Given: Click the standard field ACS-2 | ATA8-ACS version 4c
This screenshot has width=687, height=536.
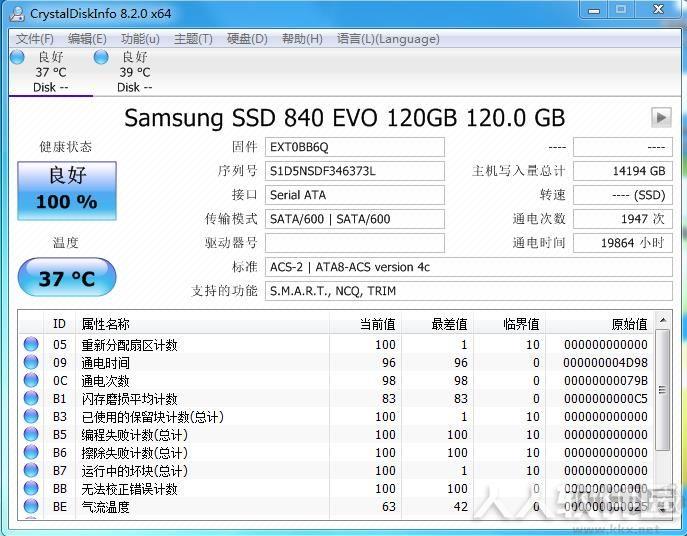Looking at the screenshot, I should pyautogui.click(x=468, y=267).
